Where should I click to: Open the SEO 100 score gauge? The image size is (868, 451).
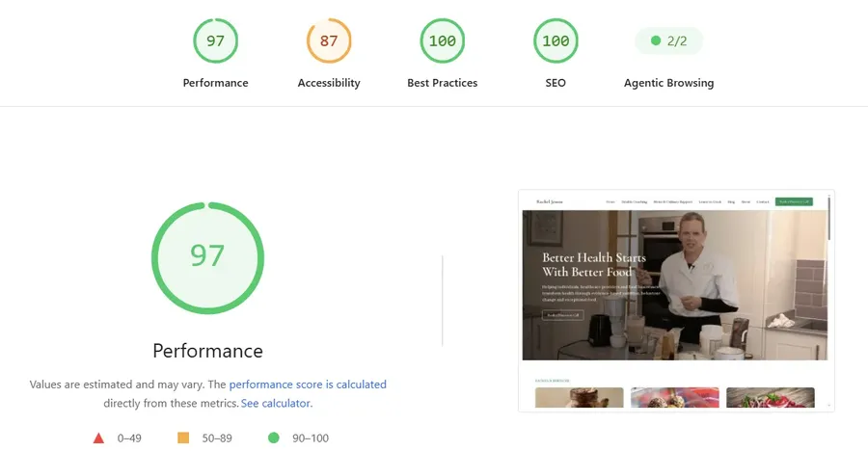coord(556,40)
